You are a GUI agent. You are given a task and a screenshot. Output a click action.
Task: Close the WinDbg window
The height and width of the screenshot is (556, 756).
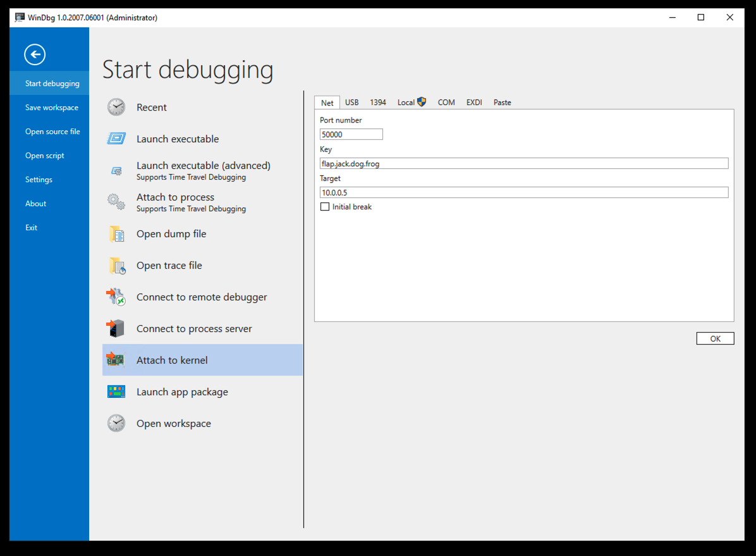click(x=729, y=17)
